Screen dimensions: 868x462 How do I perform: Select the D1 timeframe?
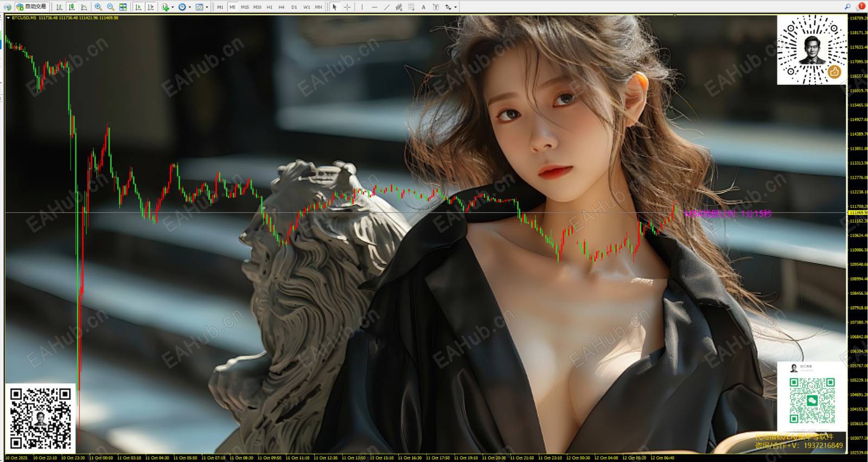click(x=294, y=7)
